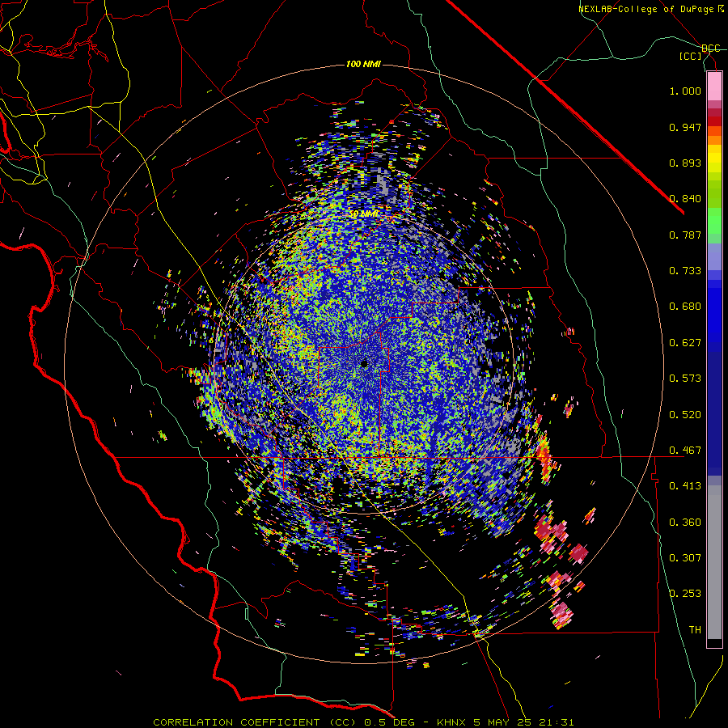The height and width of the screenshot is (728, 728).
Task: Click the 100 NMI range ring label
Action: (363, 64)
